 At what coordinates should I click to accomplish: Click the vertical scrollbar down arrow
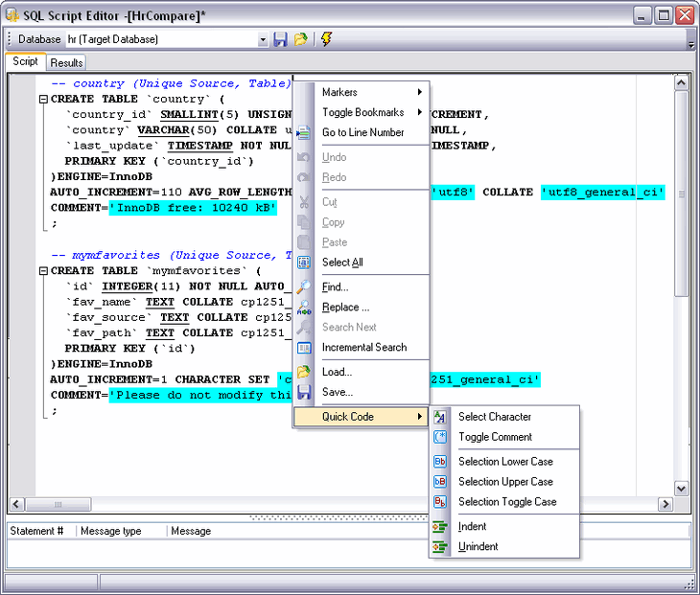pos(681,489)
